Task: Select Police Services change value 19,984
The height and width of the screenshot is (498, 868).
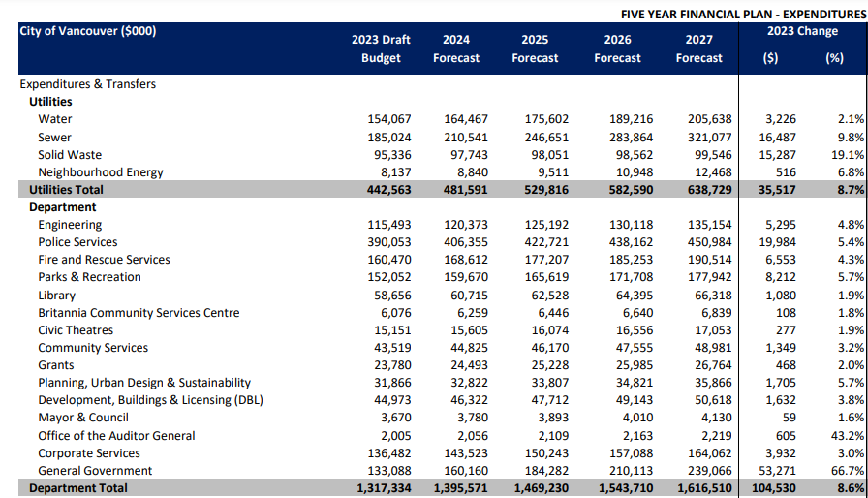Action: [777, 242]
